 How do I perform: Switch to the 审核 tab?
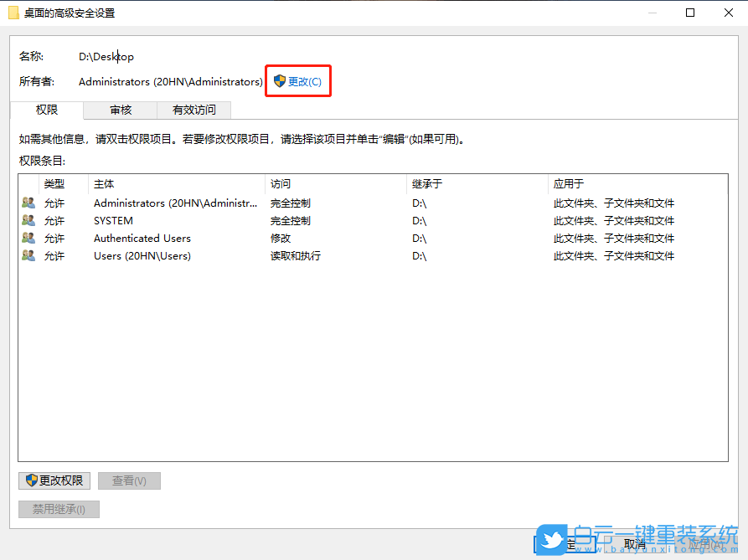click(x=120, y=110)
